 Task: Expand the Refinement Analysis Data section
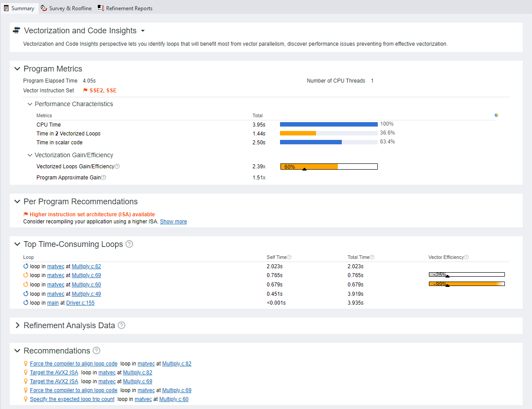(x=17, y=326)
